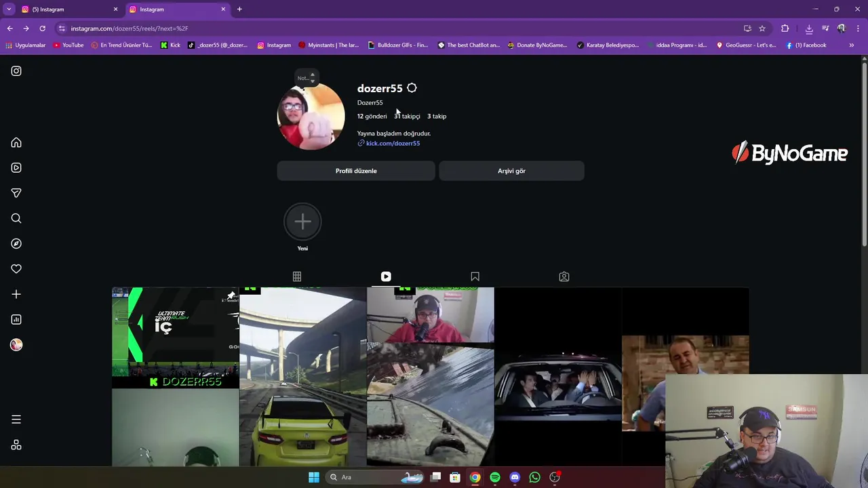This screenshot has width=868, height=488.
Task: Open the Dashboard chart icon in sidebar
Action: click(16, 320)
